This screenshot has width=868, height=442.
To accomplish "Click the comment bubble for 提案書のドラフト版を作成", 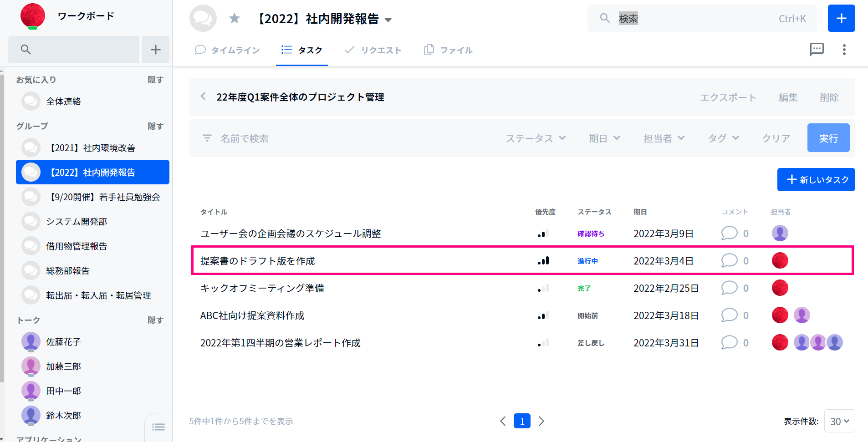I will [x=729, y=260].
